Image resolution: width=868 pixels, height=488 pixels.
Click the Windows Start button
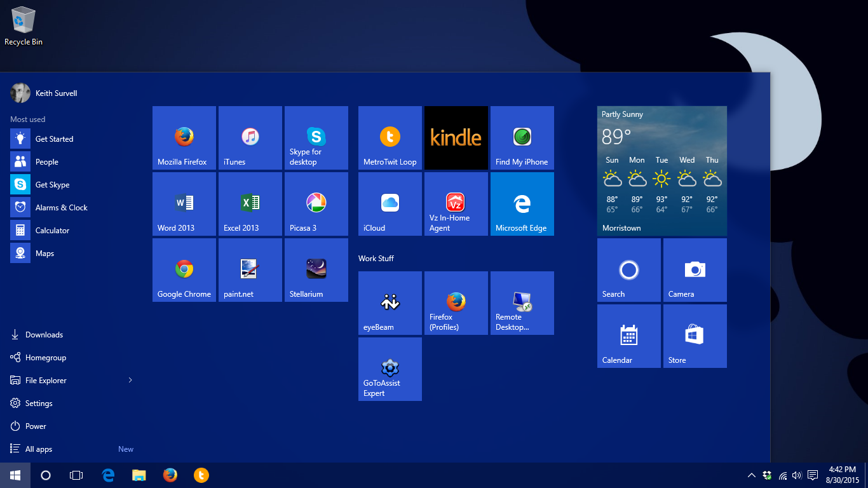tap(15, 475)
